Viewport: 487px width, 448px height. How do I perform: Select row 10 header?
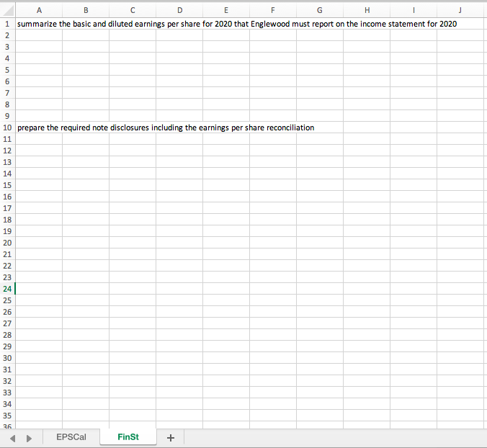pyautogui.click(x=7, y=127)
